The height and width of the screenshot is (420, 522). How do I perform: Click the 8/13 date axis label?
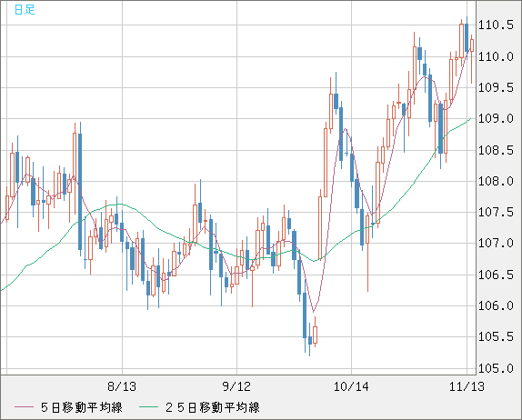122,386
